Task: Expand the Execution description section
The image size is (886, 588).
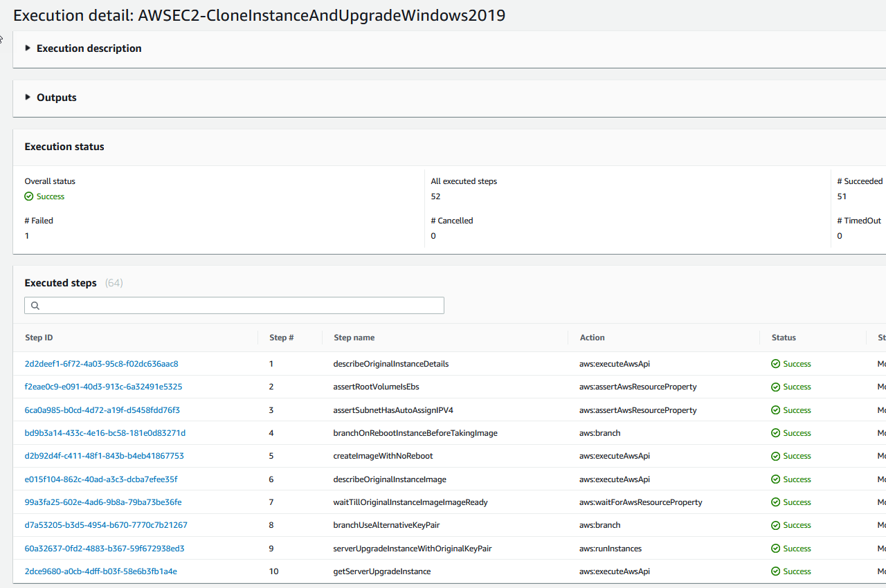Action: pyautogui.click(x=27, y=48)
